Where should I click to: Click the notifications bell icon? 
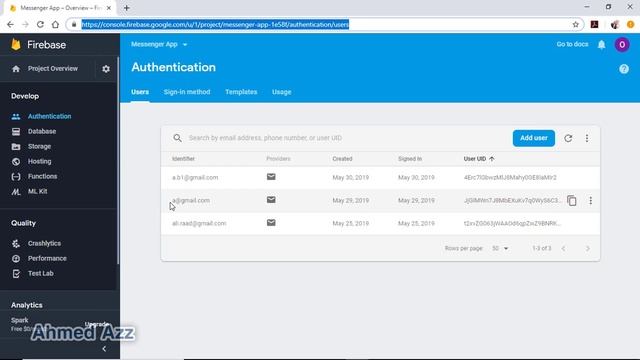(602, 44)
